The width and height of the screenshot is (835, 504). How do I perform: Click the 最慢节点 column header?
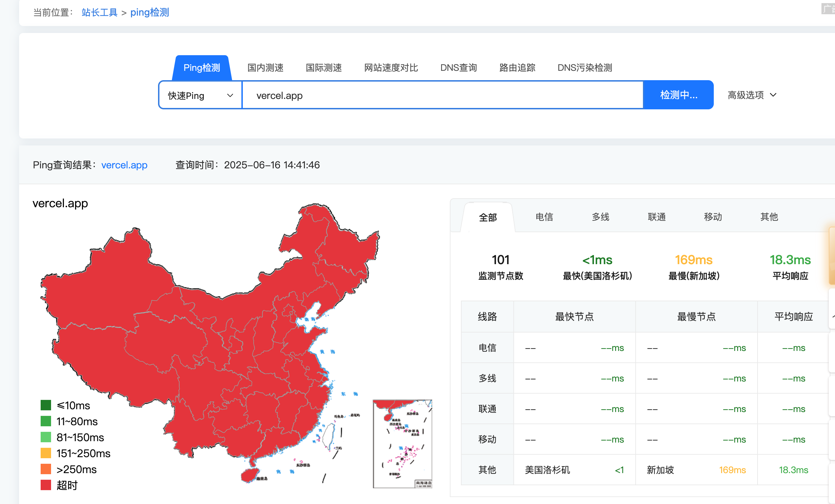pyautogui.click(x=696, y=317)
